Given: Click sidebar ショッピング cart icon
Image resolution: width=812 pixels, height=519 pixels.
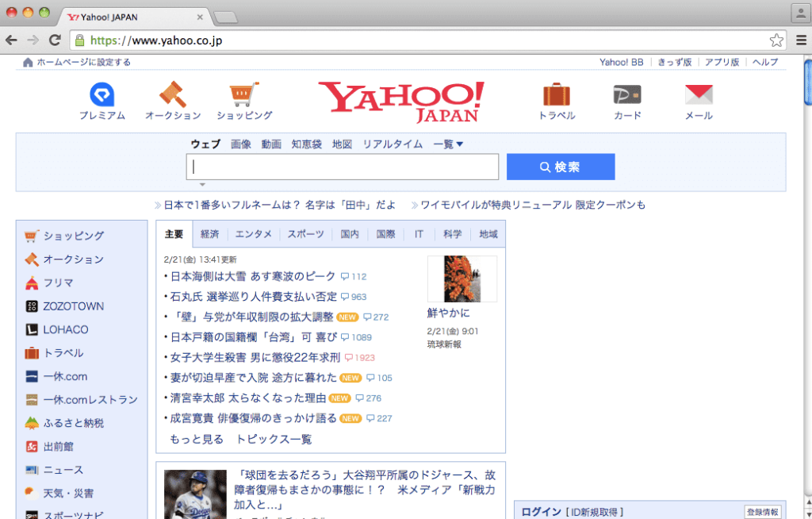Looking at the screenshot, I should click(32, 236).
